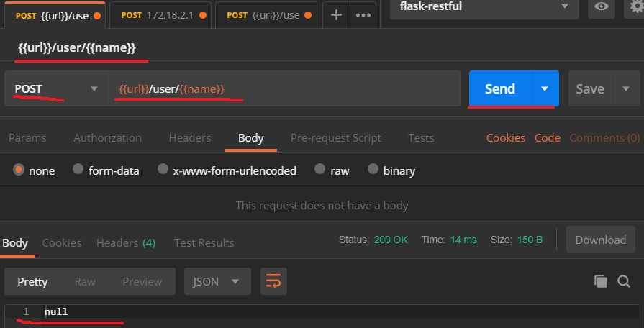This screenshot has width=644, height=328.
Task: Click the 200 OK status text
Action: [391, 240]
